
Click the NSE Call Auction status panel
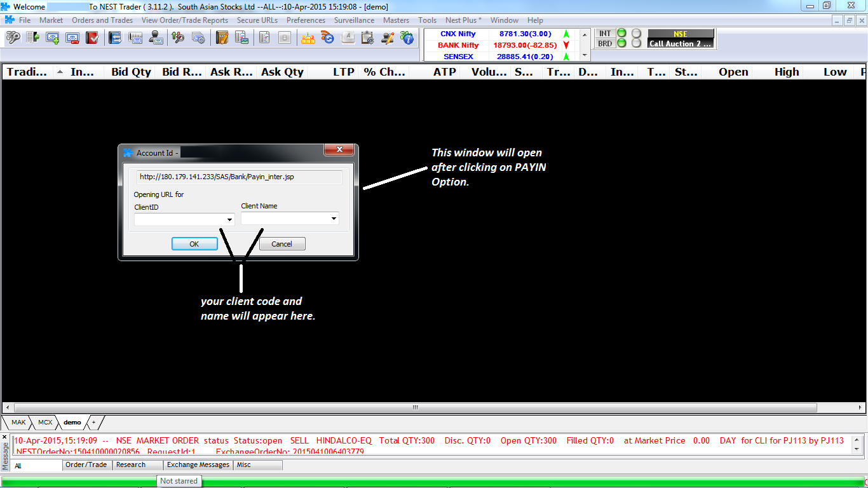coord(681,39)
